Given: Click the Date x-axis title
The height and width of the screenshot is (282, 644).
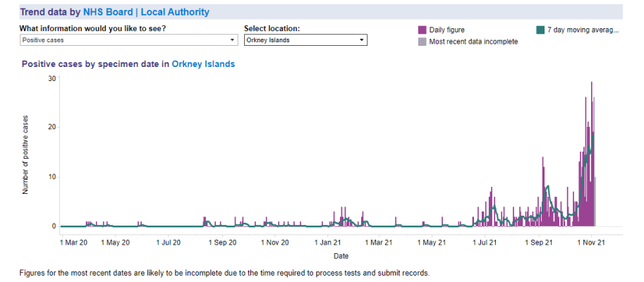Looking at the screenshot, I should tap(341, 256).
